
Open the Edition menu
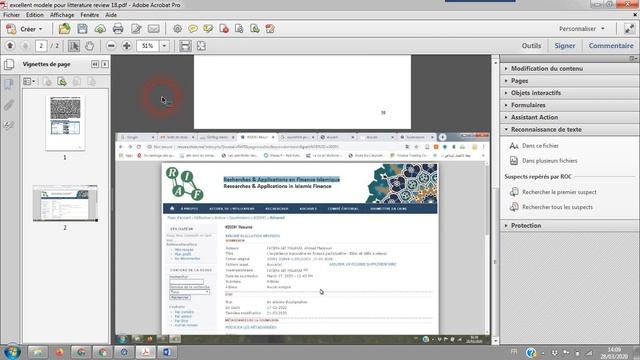pyautogui.click(x=35, y=15)
